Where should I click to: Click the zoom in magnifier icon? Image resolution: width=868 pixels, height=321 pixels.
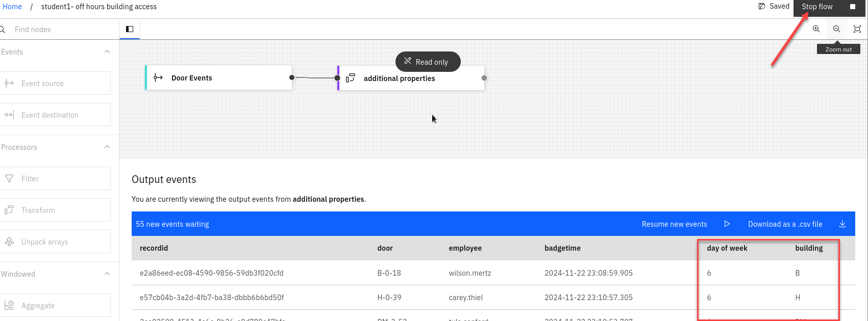pyautogui.click(x=816, y=29)
